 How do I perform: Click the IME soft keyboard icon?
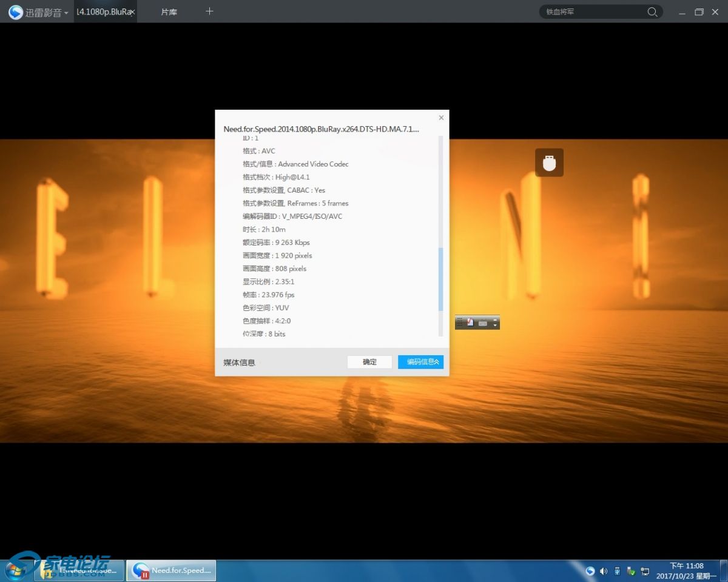483,323
